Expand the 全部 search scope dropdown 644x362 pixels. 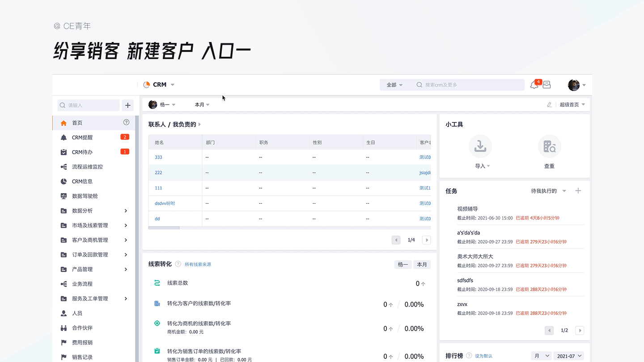(x=394, y=85)
